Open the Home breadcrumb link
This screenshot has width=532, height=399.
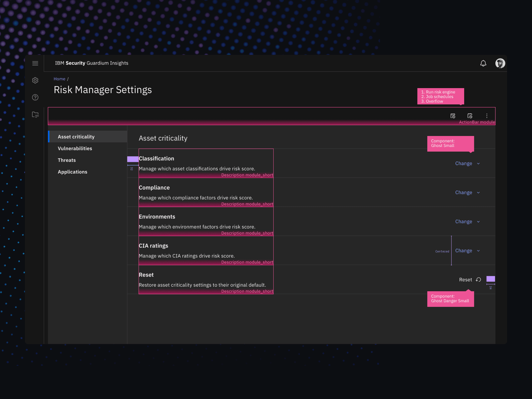[x=60, y=79]
